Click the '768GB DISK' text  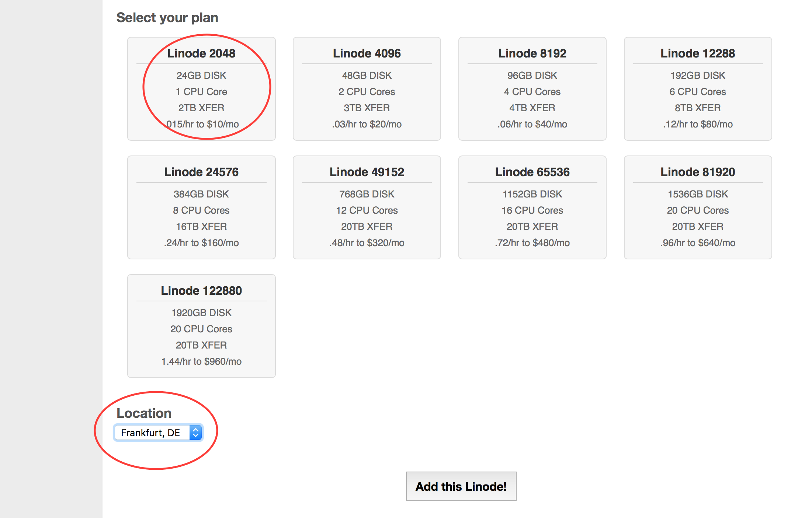click(367, 194)
